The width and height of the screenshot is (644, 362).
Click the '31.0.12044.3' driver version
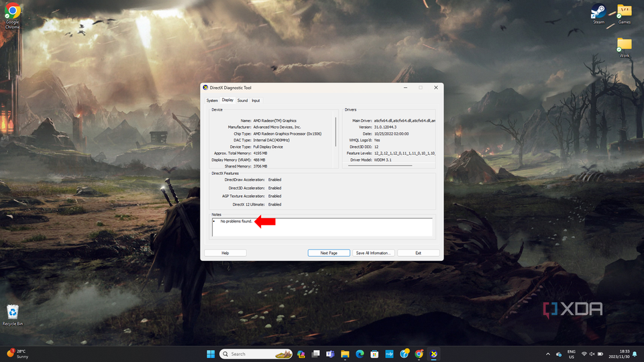385,127
